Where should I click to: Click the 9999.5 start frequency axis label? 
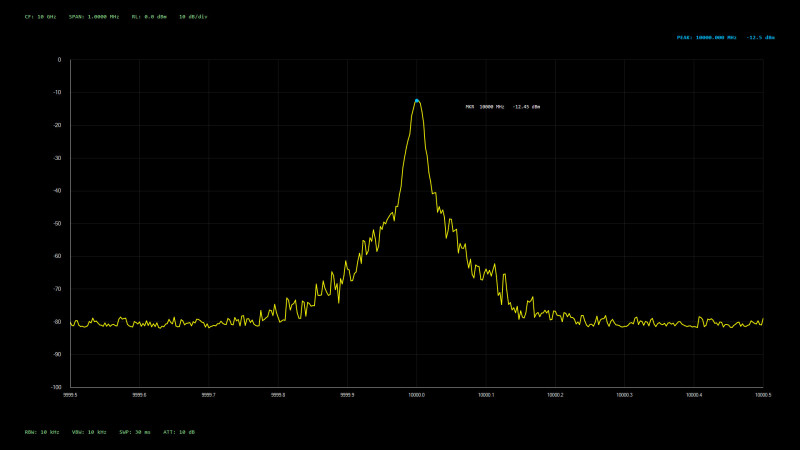tap(70, 395)
